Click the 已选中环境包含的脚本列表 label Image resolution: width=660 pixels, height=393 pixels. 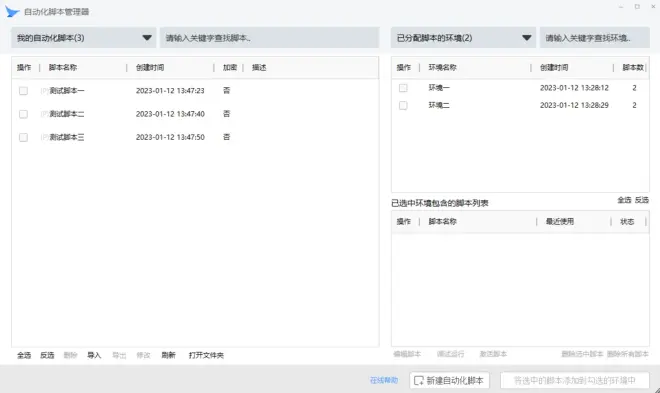point(440,203)
